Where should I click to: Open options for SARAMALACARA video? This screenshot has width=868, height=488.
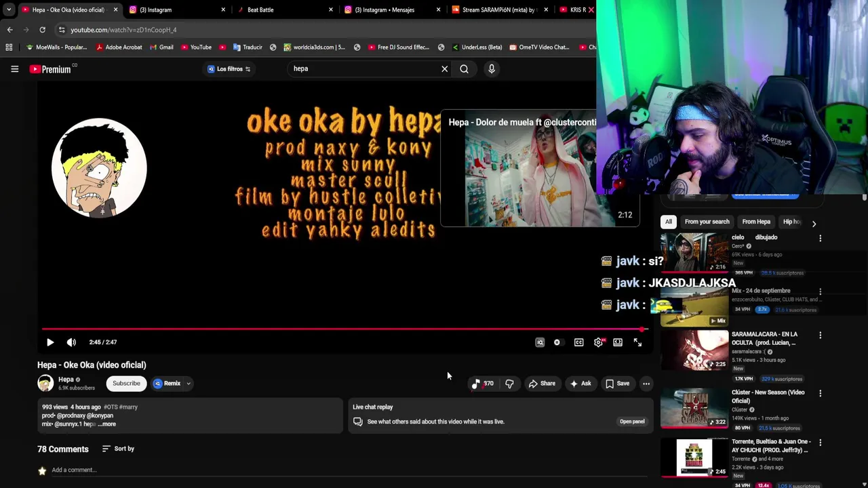pyautogui.click(x=820, y=335)
